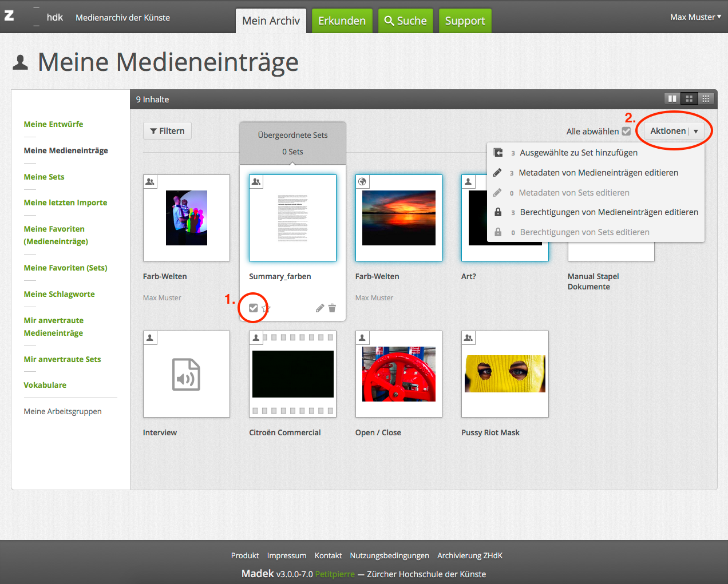Viewport: 728px width, 584px height.
Task: Click the globe icon on the sunset thumbnail
Action: [362, 182]
